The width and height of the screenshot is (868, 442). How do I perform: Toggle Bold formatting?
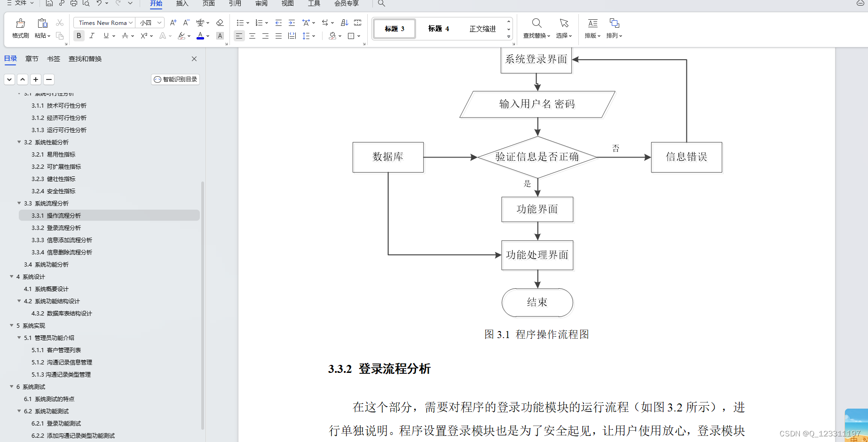(x=79, y=36)
